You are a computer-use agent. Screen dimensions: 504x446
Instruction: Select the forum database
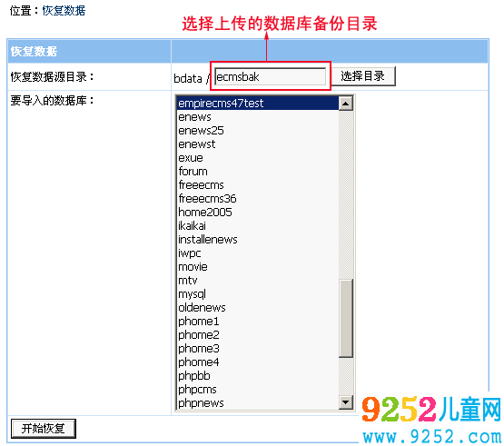pyautogui.click(x=258, y=172)
